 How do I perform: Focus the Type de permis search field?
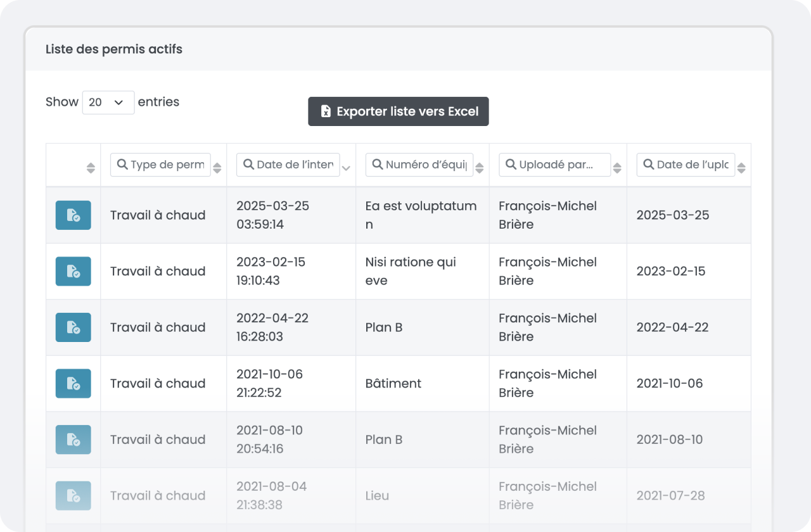(x=160, y=165)
